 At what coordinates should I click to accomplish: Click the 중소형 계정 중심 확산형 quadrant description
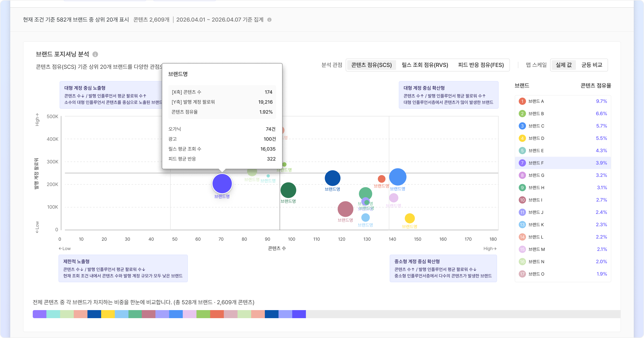443,269
